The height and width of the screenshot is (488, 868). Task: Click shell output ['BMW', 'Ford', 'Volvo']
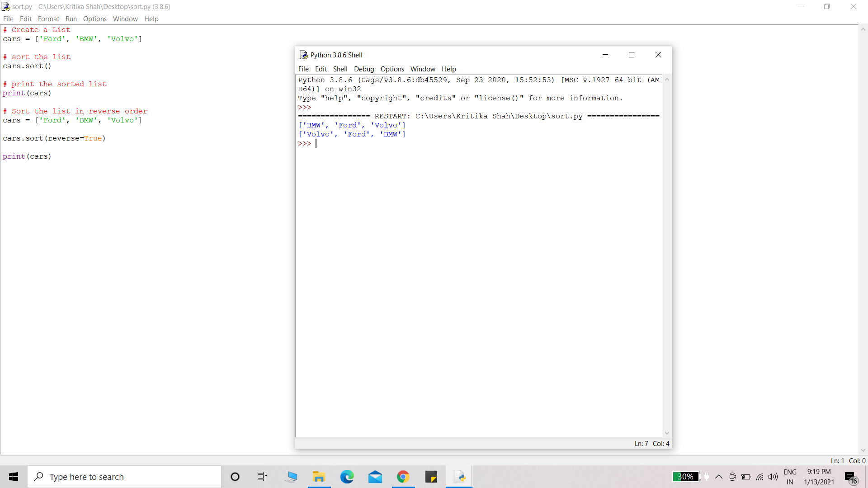pos(352,125)
